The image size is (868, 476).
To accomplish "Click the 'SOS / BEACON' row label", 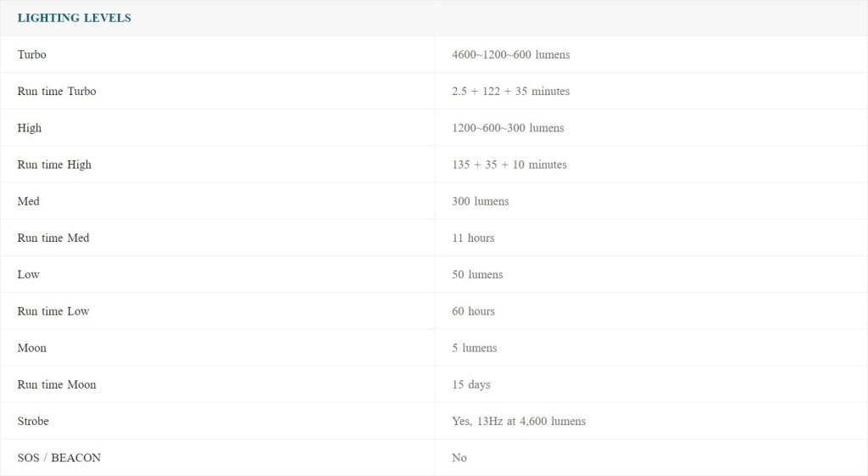I will pyautogui.click(x=59, y=457).
